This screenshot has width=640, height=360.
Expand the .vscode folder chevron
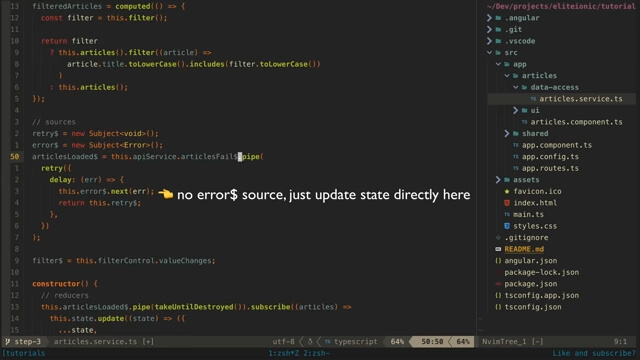point(489,41)
